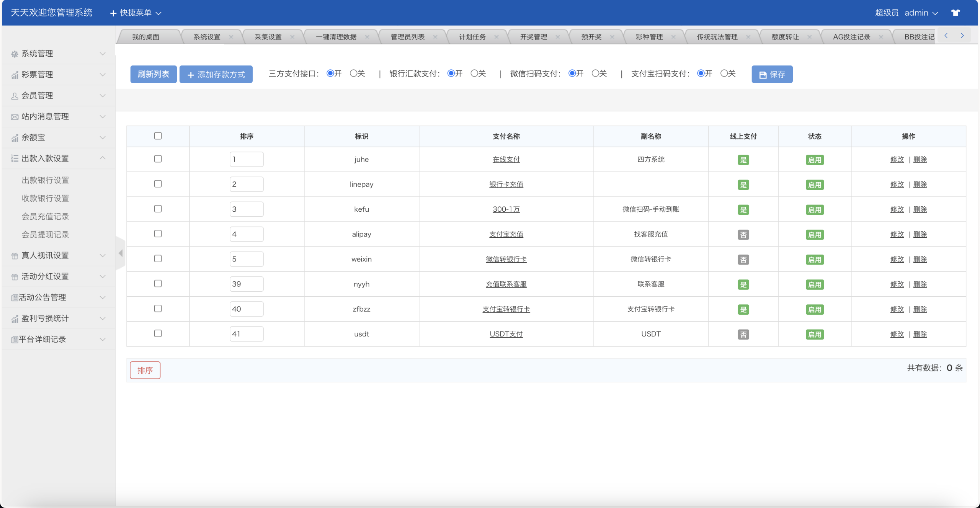Click the gear icon beside 系统管理
Screen dimensions: 980x508
[15, 54]
